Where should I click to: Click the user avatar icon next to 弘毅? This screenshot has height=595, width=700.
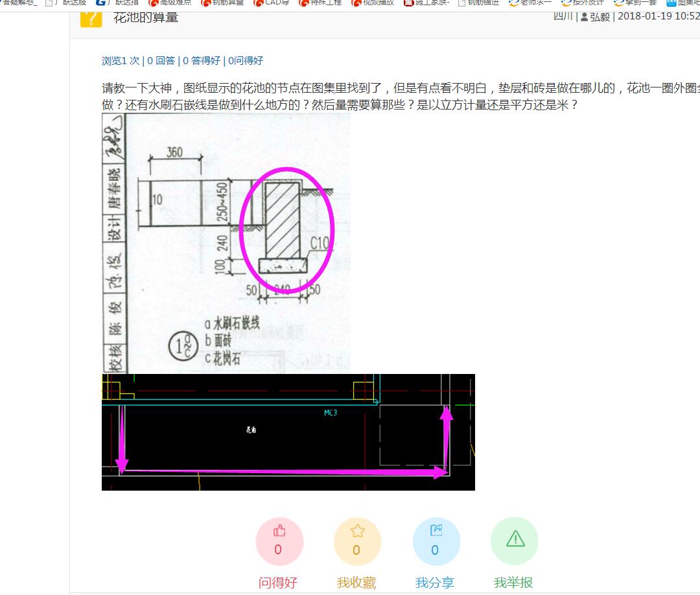pyautogui.click(x=584, y=17)
